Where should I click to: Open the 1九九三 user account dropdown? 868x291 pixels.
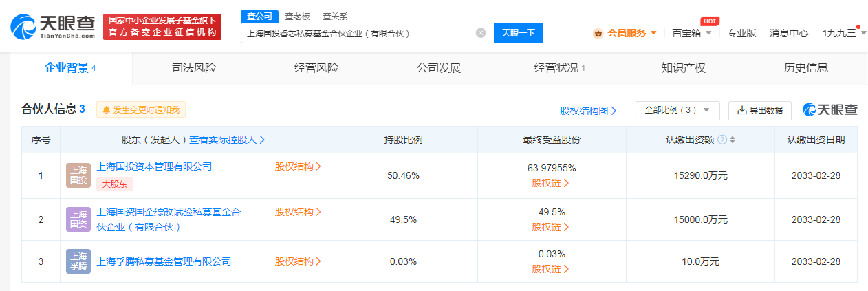click(x=844, y=33)
